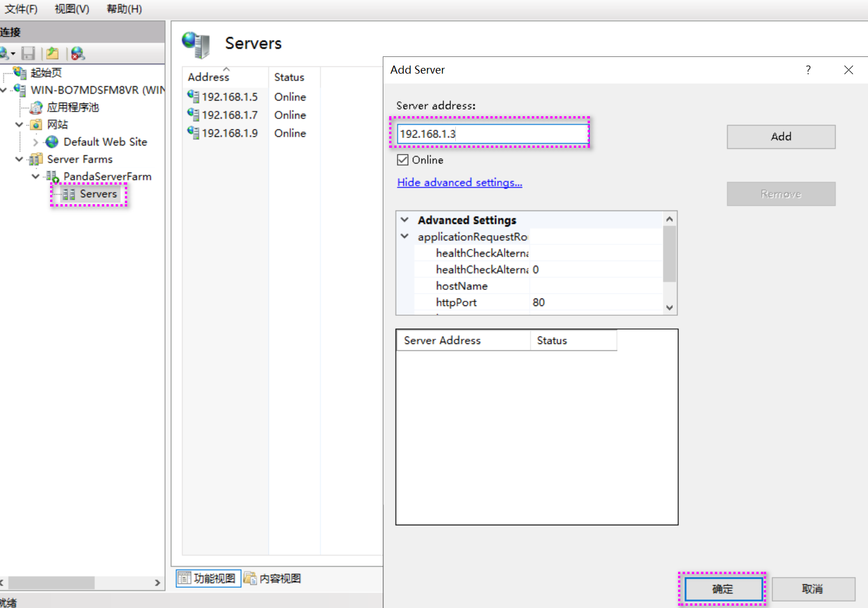The height and width of the screenshot is (608, 868).
Task: Switch to 内容视图 tab
Action: [273, 578]
